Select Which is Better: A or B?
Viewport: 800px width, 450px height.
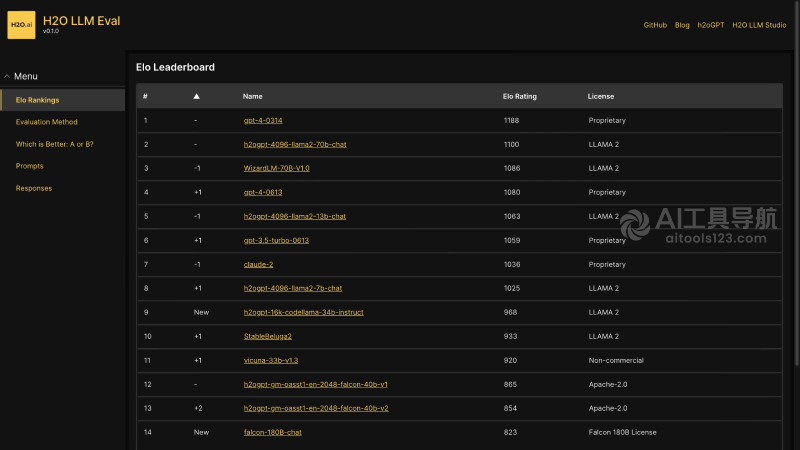(55, 144)
